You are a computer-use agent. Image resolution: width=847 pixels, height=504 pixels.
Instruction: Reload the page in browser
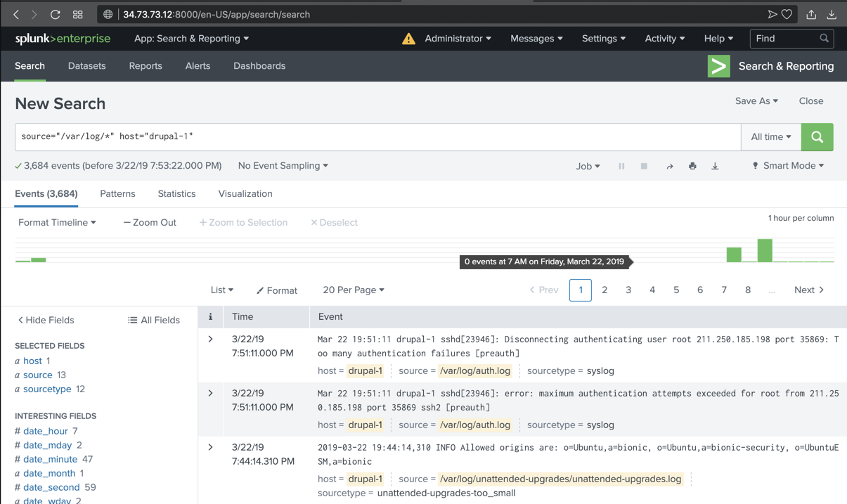click(x=55, y=14)
